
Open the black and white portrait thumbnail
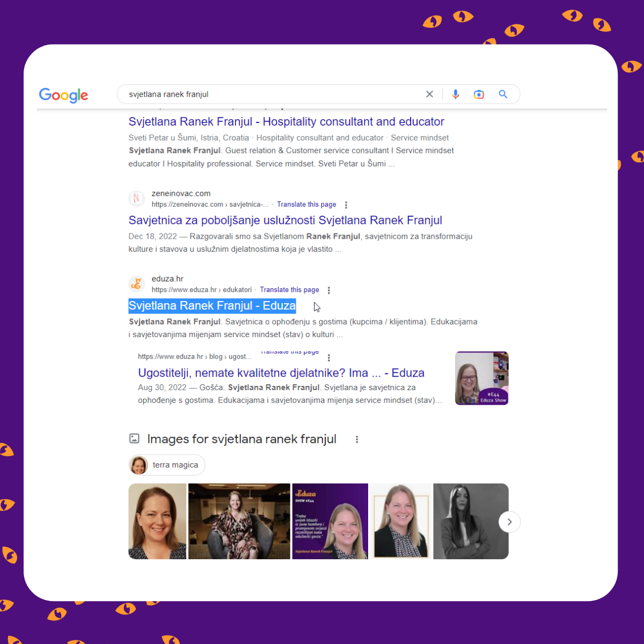point(471,521)
